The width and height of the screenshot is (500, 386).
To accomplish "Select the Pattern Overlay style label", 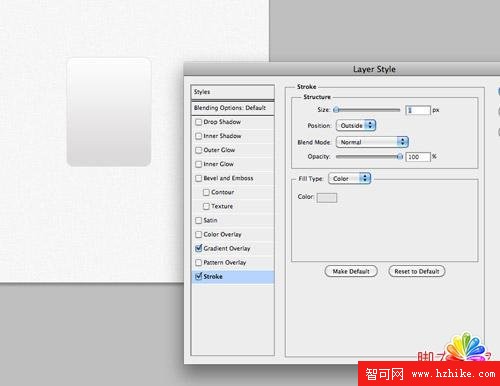I will click(225, 263).
